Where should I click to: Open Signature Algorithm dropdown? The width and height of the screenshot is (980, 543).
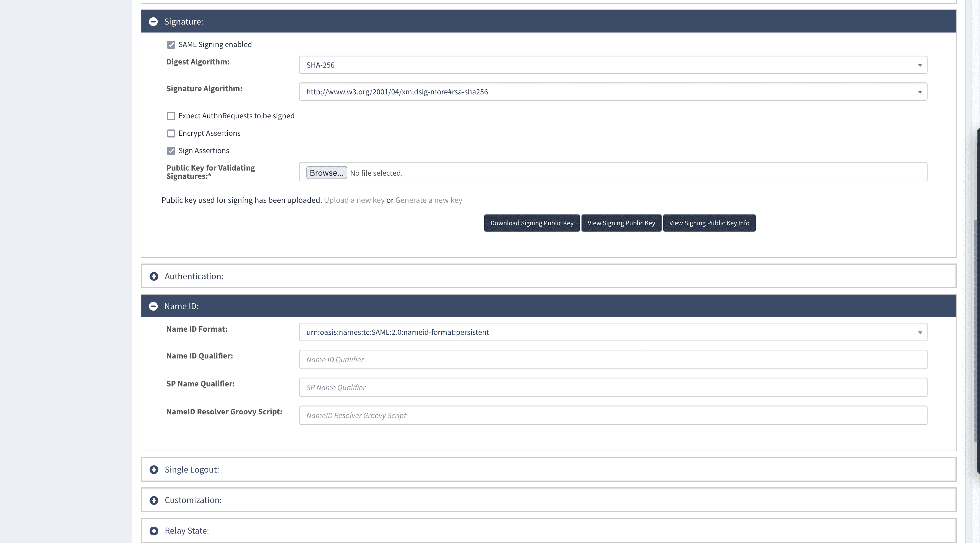[613, 92]
